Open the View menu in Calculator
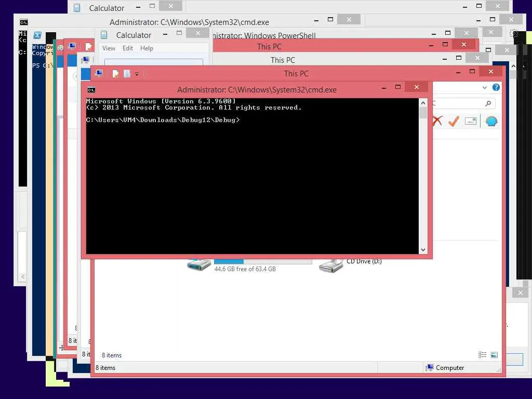 pyautogui.click(x=109, y=48)
